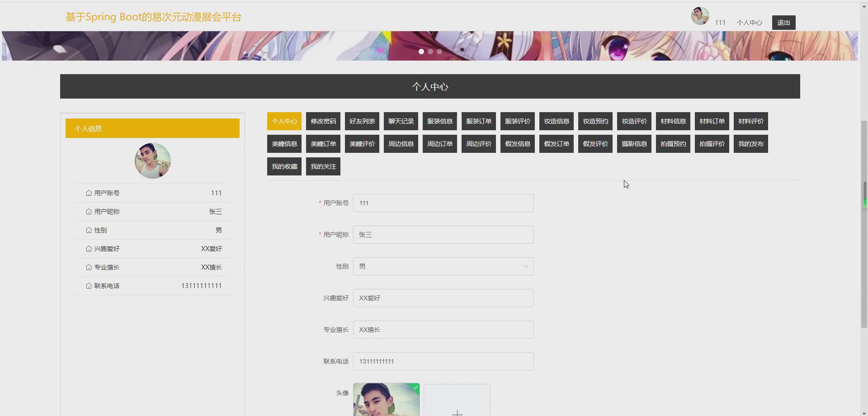Viewport: 868px width, 416px height.
Task: Switch to the 修改密码 tab
Action: (323, 121)
